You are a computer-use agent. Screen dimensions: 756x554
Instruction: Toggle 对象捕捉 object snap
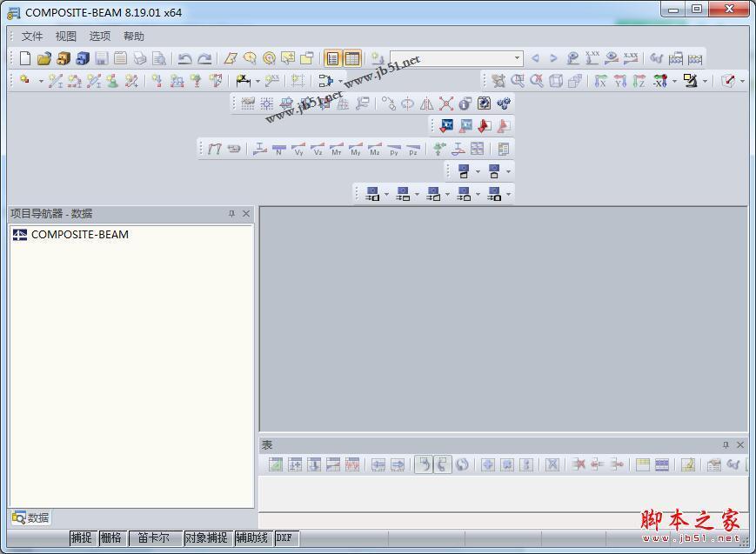tap(206, 537)
